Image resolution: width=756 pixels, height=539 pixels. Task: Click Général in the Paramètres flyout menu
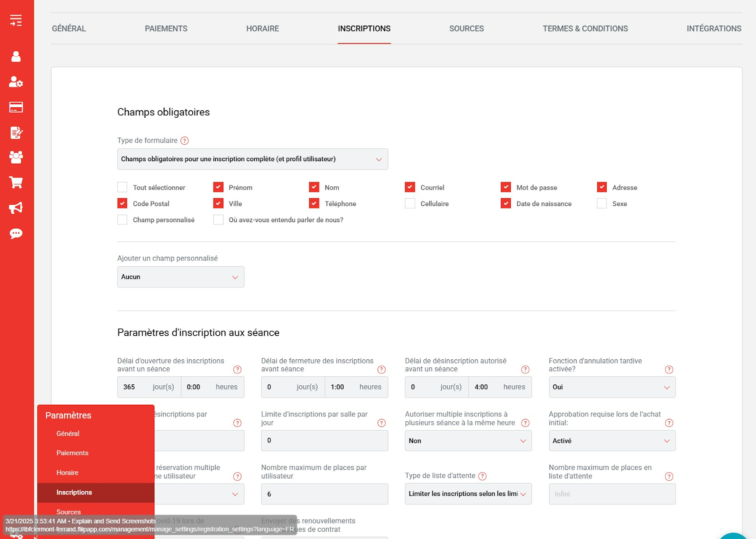coord(68,434)
